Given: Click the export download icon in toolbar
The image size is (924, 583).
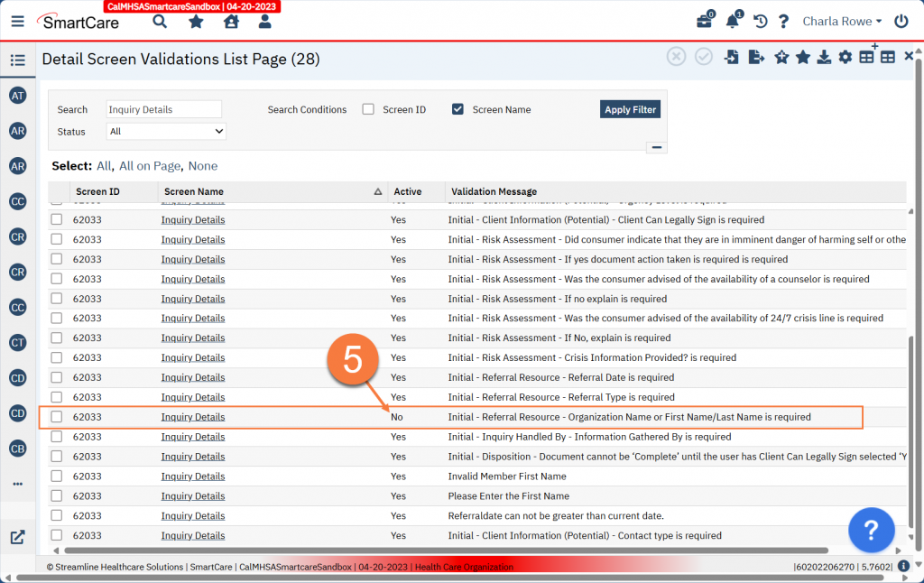Looking at the screenshot, I should click(823, 58).
